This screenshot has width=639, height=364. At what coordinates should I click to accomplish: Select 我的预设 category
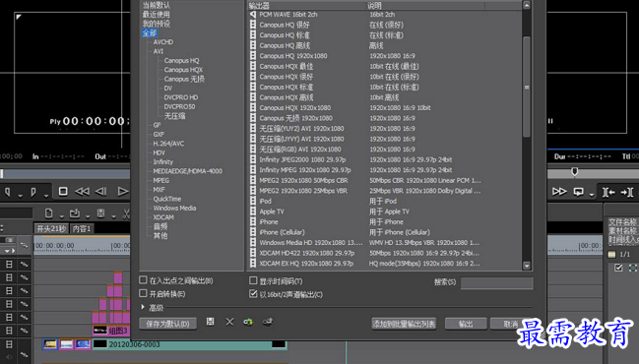point(157,24)
